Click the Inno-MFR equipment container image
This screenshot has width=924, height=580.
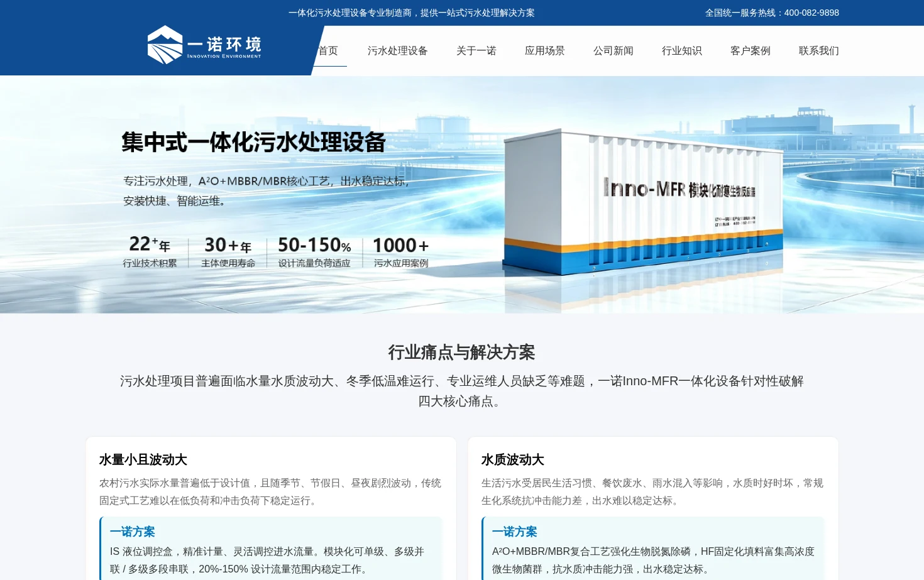(x=643, y=202)
